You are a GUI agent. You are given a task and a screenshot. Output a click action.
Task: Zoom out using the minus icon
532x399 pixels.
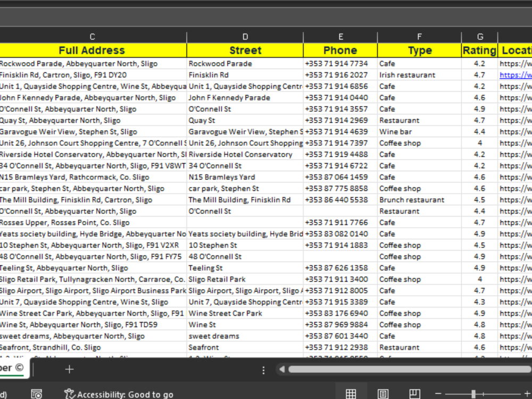click(x=437, y=393)
